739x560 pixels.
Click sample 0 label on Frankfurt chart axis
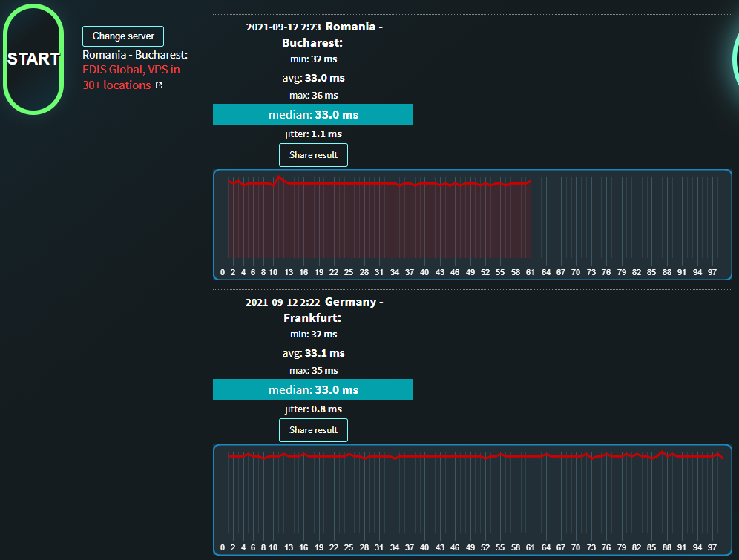point(223,547)
